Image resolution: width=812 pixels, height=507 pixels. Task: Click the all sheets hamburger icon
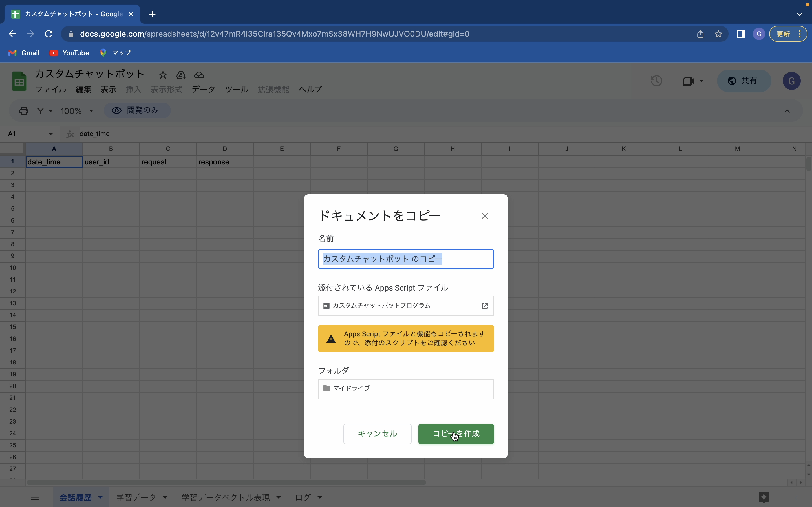tap(35, 497)
